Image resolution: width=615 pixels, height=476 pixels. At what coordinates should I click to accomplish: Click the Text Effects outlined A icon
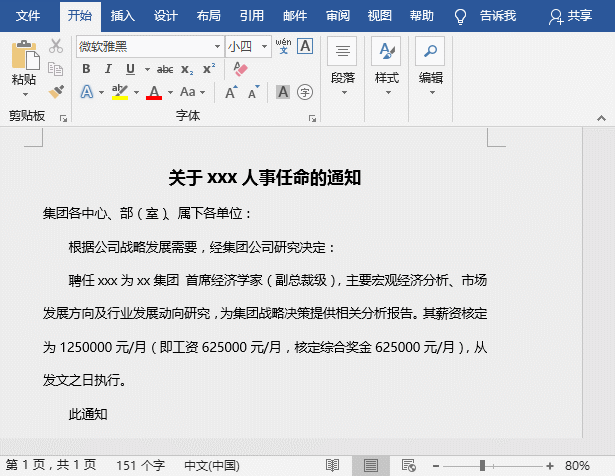pyautogui.click(x=87, y=92)
